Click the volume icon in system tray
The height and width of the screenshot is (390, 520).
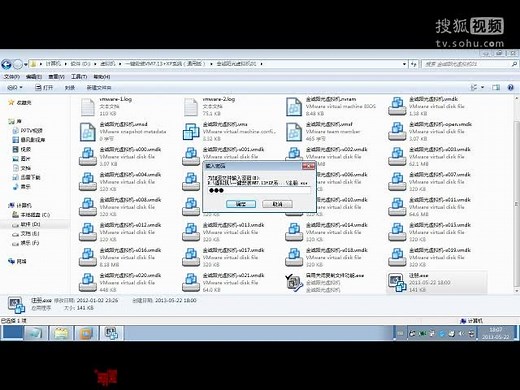462,333
